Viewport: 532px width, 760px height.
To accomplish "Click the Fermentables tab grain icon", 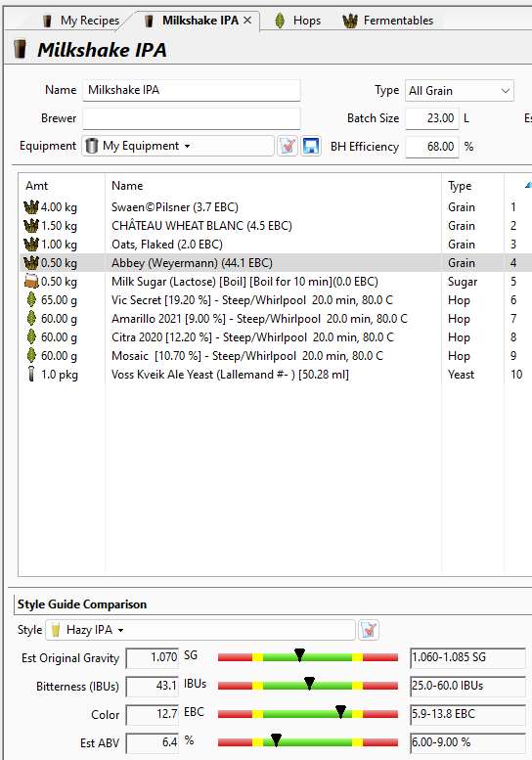I will pyautogui.click(x=350, y=21).
